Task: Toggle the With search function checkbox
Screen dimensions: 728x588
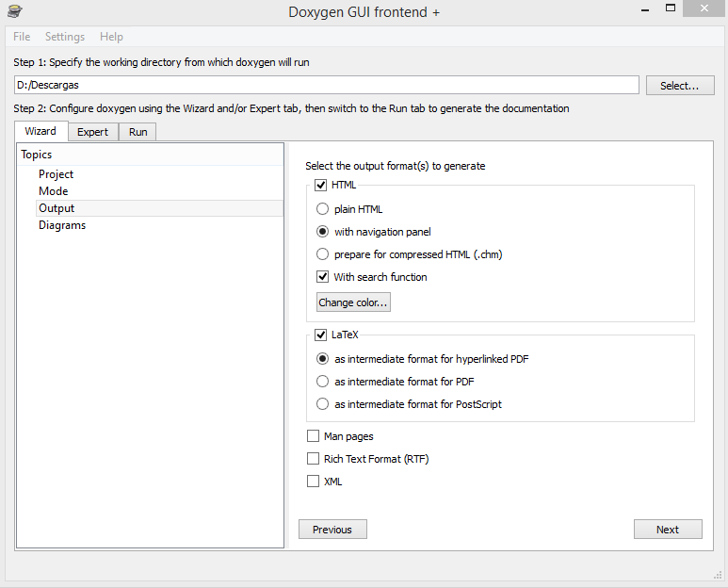Action: pos(323,277)
